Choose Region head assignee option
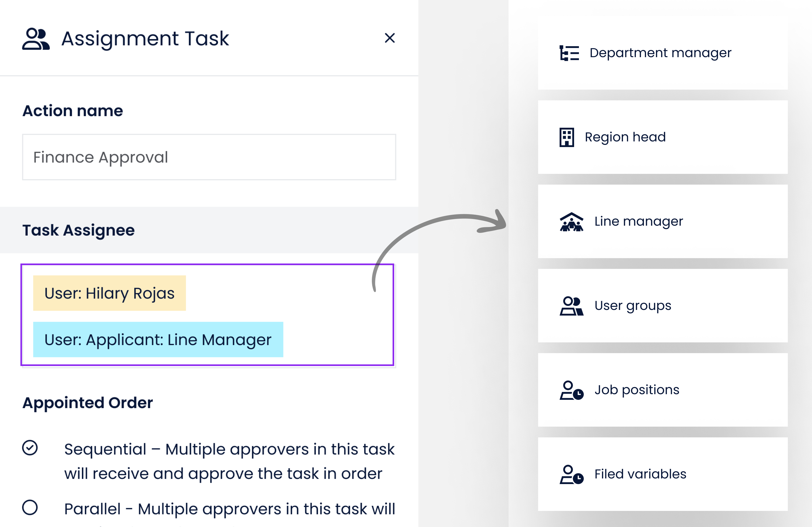Viewport: 812px width, 527px height. (662, 137)
